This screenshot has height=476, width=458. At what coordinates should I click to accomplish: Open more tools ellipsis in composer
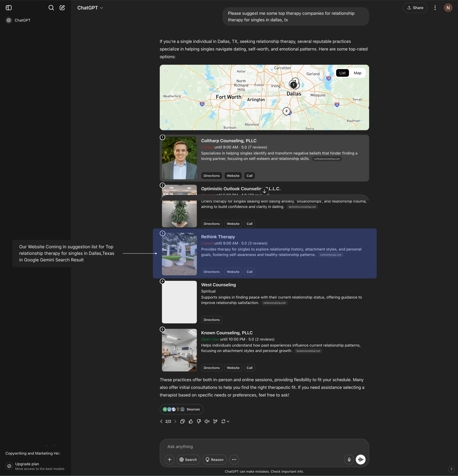[x=234, y=460]
